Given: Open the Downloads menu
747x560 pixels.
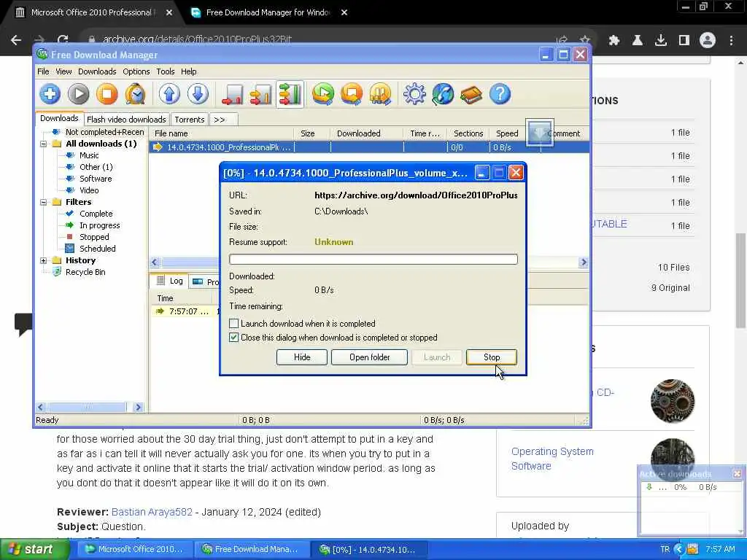Looking at the screenshot, I should (x=97, y=71).
